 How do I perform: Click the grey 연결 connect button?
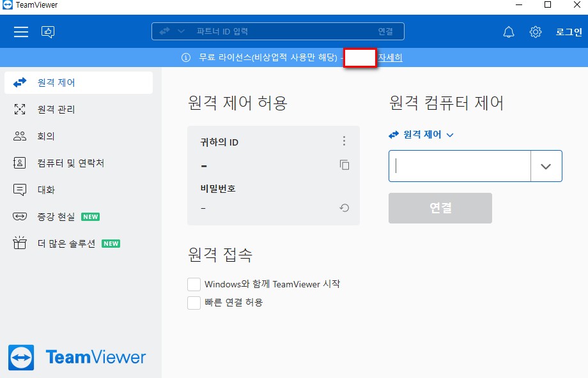[x=440, y=208]
